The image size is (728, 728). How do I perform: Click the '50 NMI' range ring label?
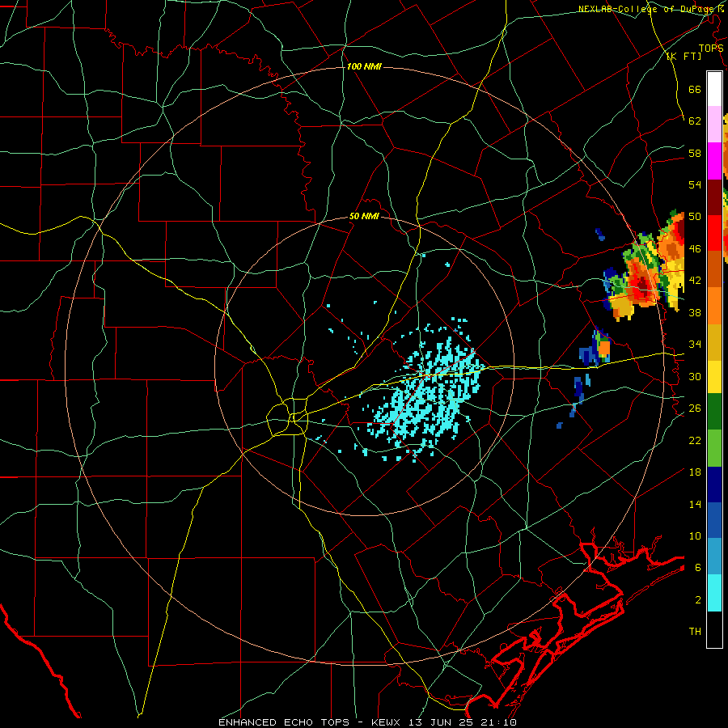click(x=364, y=216)
